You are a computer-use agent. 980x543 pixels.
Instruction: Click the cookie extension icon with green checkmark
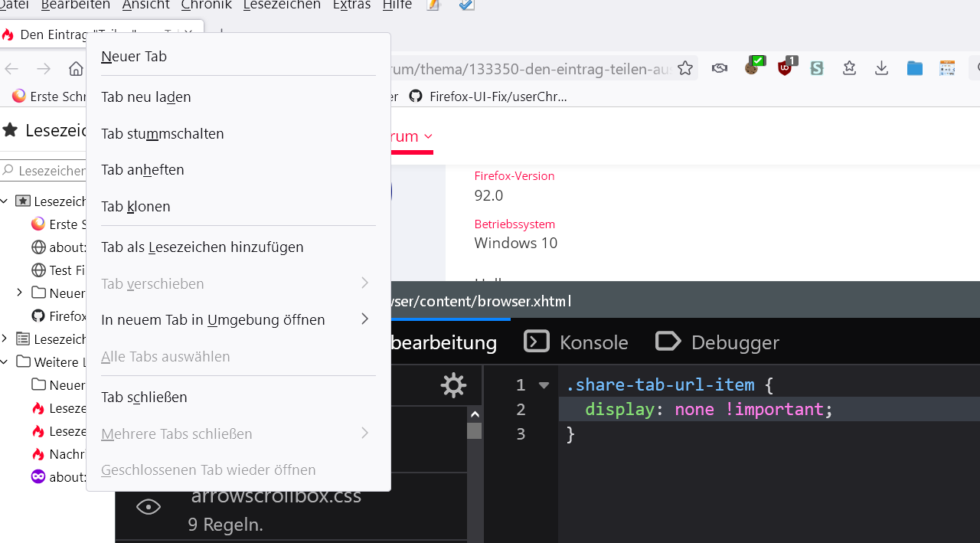753,67
